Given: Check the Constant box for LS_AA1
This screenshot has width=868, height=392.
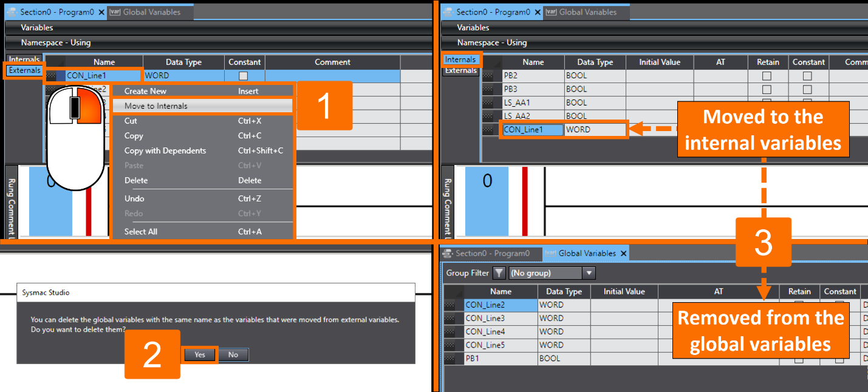Looking at the screenshot, I should pyautogui.click(x=808, y=102).
